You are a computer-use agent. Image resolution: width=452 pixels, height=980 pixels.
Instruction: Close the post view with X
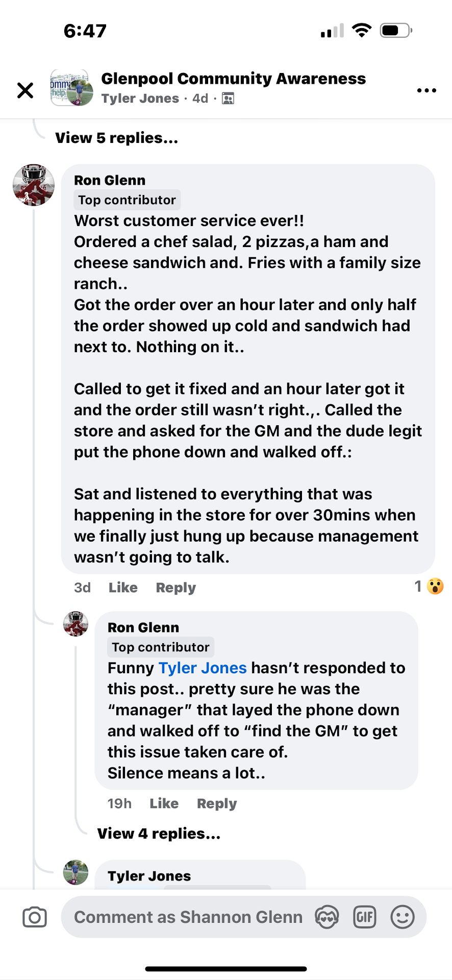pyautogui.click(x=25, y=90)
